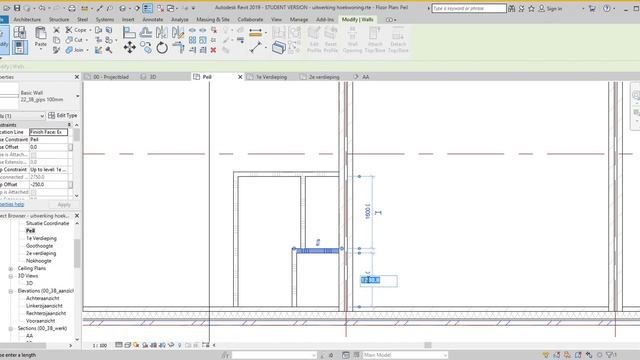Collapse Elevations (00_38_aanzicht) node
Viewport: 640px width, 360px height.
point(11,291)
